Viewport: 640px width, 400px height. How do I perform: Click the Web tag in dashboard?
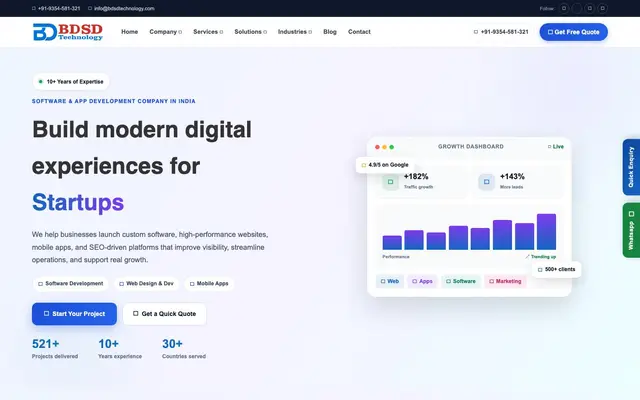tap(390, 281)
